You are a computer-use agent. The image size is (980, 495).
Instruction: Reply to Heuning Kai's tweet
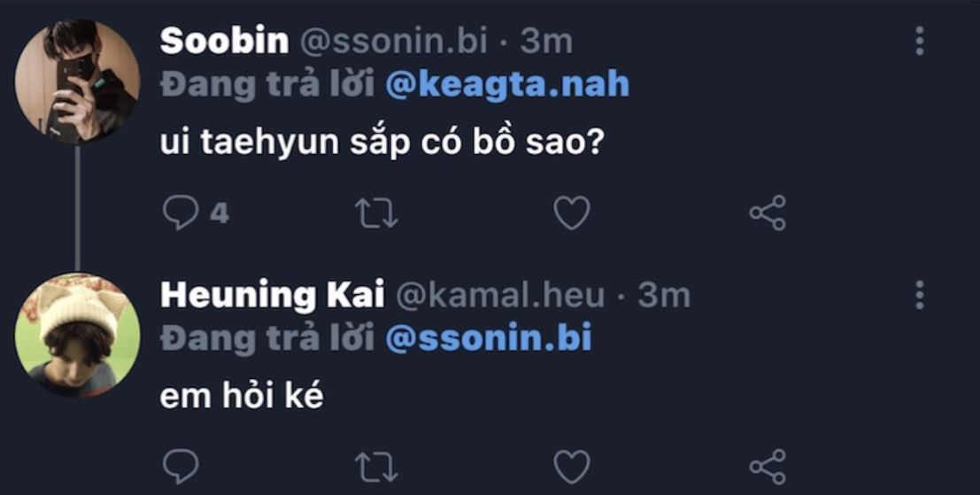(x=181, y=467)
